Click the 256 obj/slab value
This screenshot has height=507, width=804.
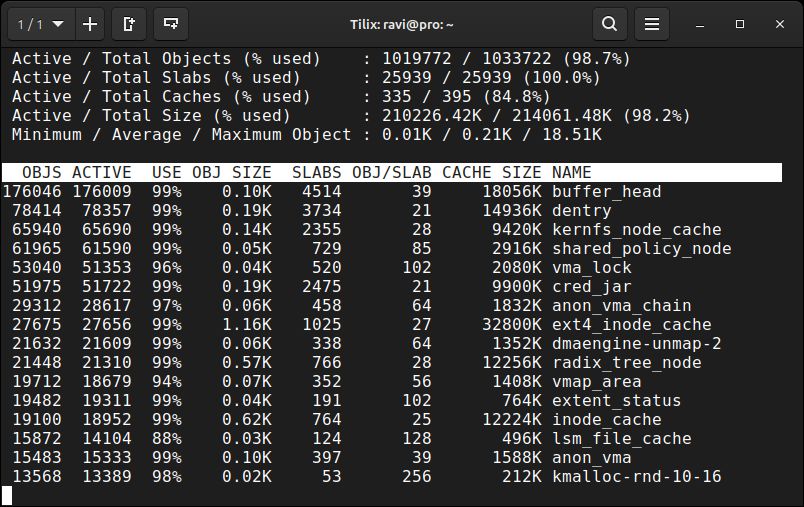(417, 477)
